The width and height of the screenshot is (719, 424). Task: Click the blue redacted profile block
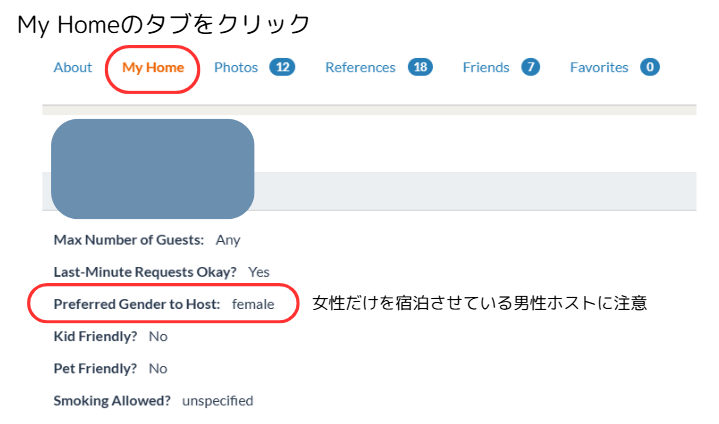click(x=153, y=169)
